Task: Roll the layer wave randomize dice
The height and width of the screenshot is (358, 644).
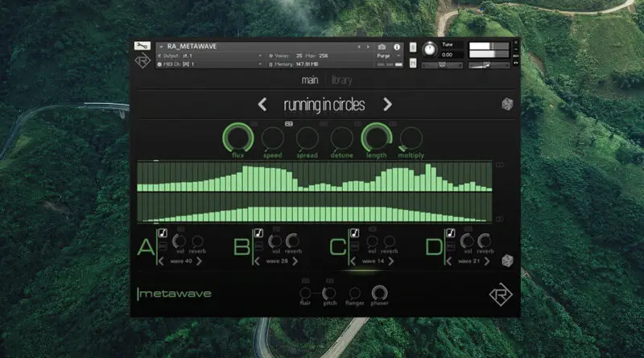Action: 507,261
